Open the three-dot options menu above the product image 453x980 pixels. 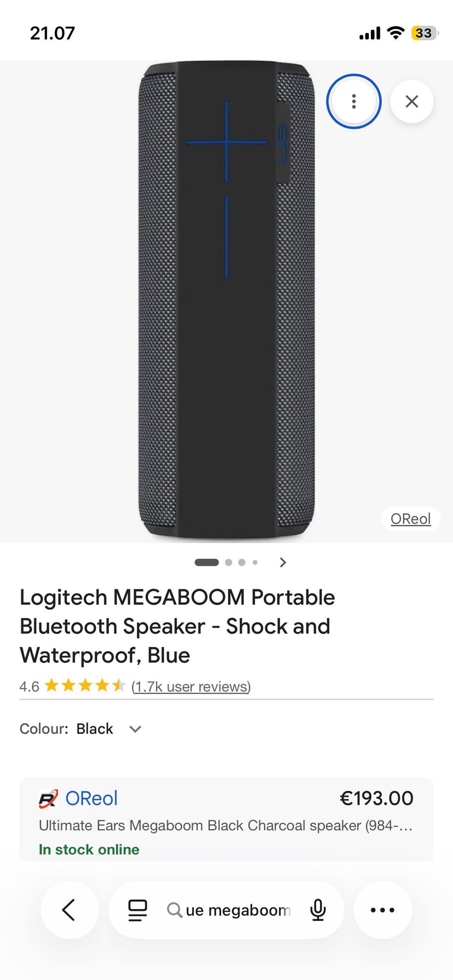tap(353, 101)
